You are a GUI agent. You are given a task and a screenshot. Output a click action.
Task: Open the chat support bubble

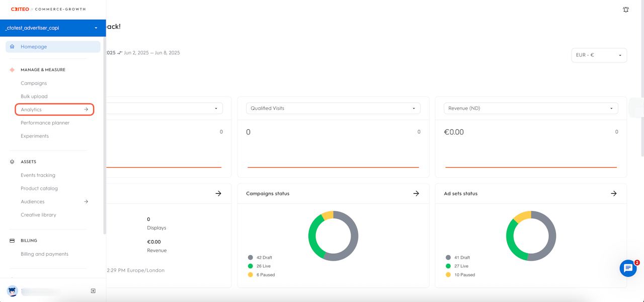click(x=628, y=268)
